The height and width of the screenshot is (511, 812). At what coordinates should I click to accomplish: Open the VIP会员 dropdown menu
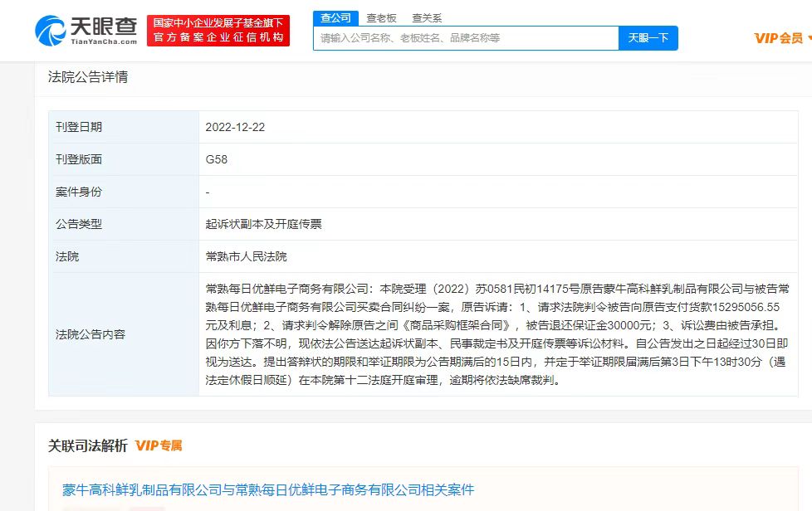click(781, 38)
